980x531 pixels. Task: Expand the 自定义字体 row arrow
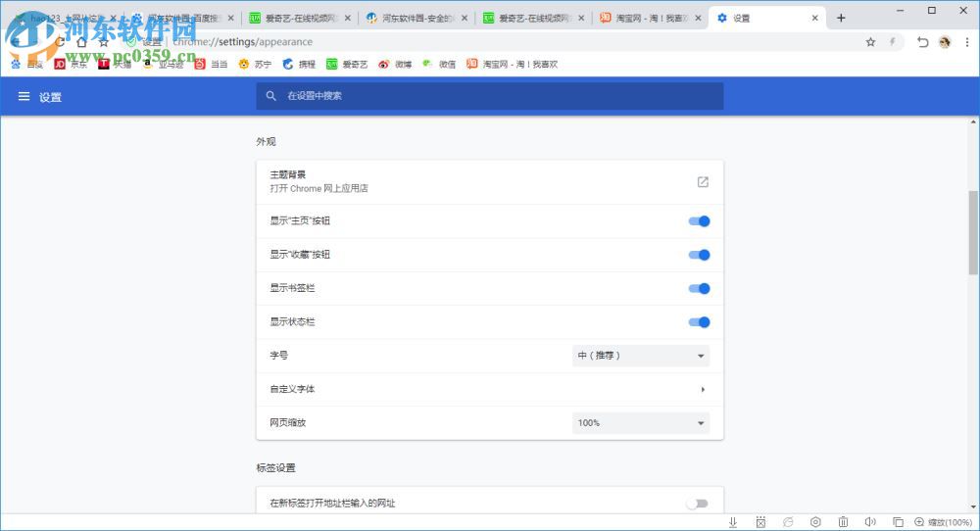(x=703, y=389)
